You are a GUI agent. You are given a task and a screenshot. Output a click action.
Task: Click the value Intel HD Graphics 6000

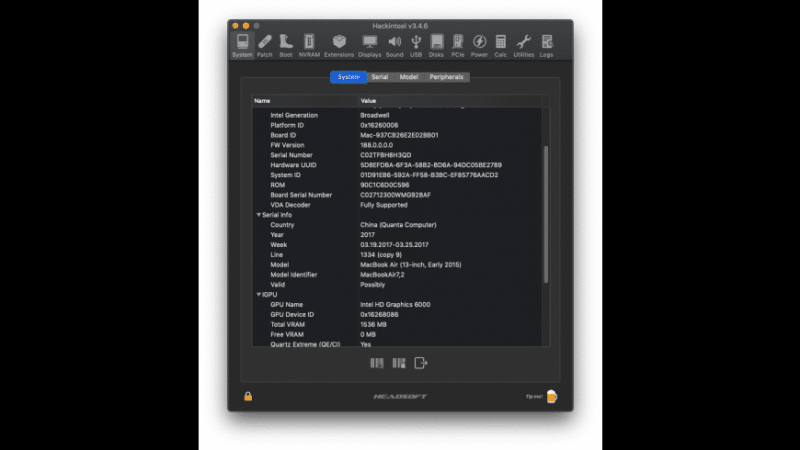[395, 305]
